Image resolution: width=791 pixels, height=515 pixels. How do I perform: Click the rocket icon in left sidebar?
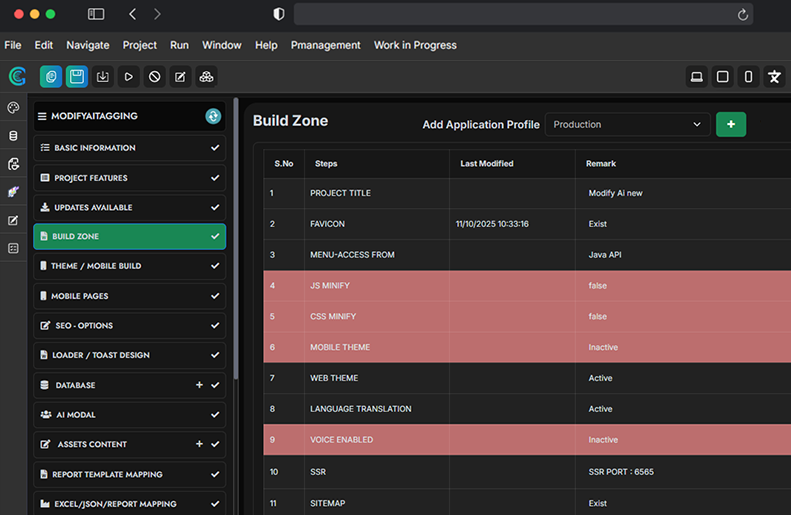point(13,192)
